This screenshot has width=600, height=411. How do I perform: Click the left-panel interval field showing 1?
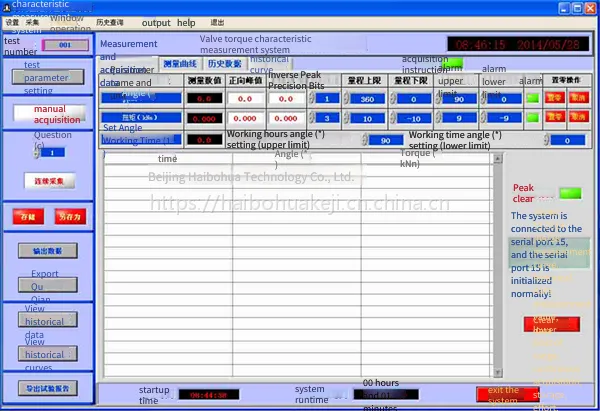52,153
